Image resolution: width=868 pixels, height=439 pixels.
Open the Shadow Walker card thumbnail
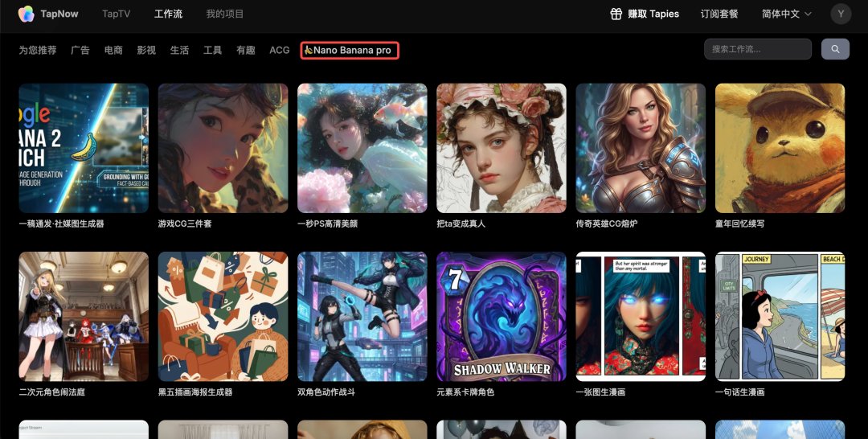[x=502, y=317]
